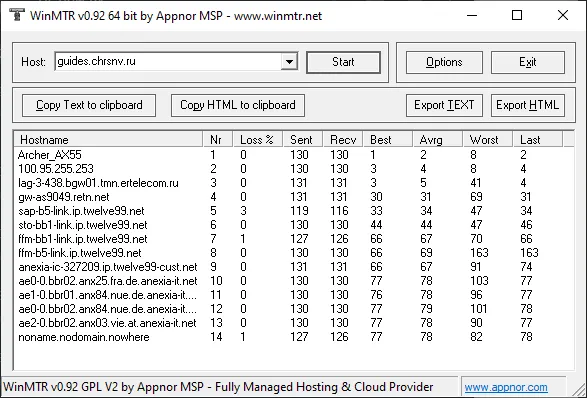The height and width of the screenshot is (398, 587).
Task: Click the WinMTR app icon in title bar
Action: click(16, 15)
